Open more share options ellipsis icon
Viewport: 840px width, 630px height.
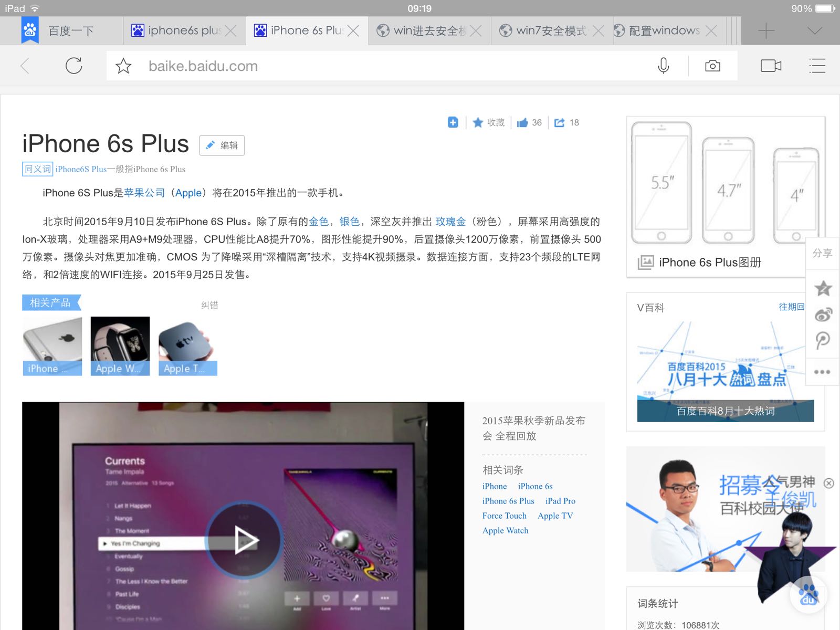822,372
